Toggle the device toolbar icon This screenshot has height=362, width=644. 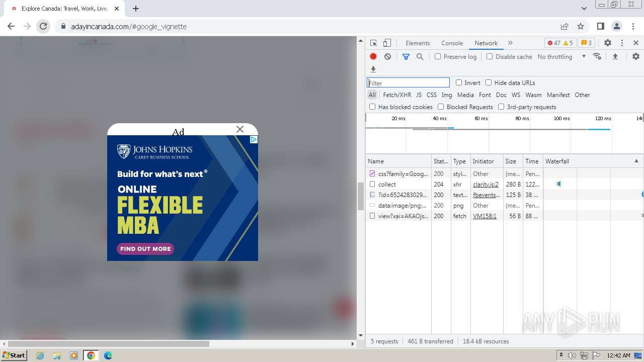pyautogui.click(x=387, y=43)
